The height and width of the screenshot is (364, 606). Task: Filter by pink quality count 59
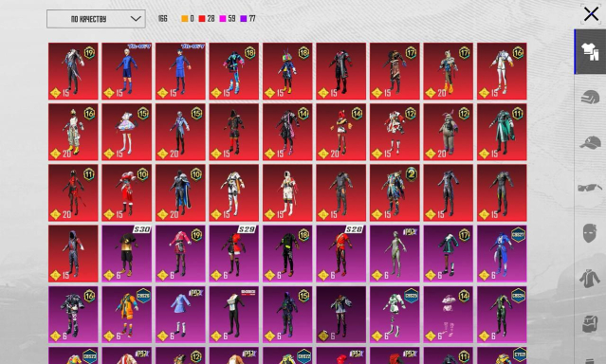click(228, 19)
